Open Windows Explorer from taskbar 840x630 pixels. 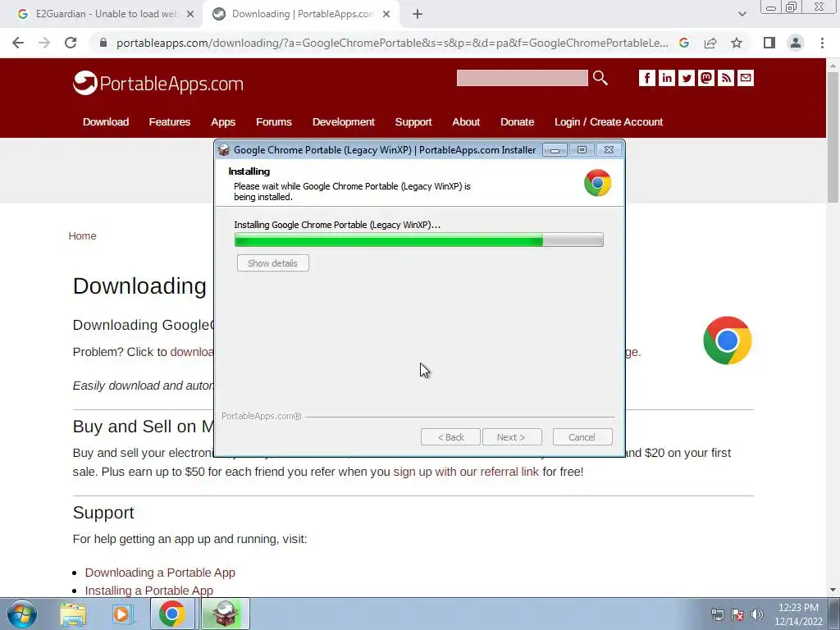tap(73, 614)
